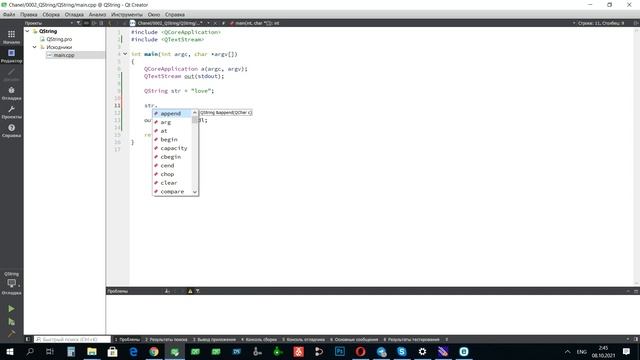Screen dimensions: 640x360
Task: Click the filter funnel icon in Problems panel
Action: (x=198, y=291)
